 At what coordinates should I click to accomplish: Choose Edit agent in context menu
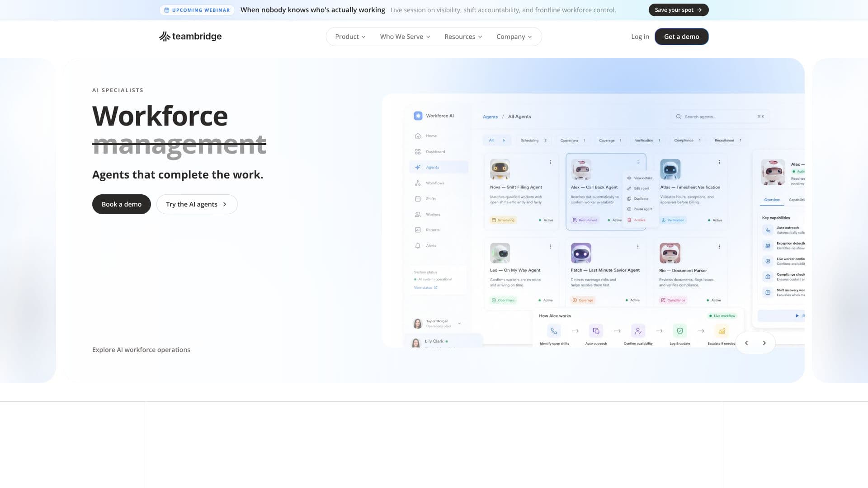point(639,188)
